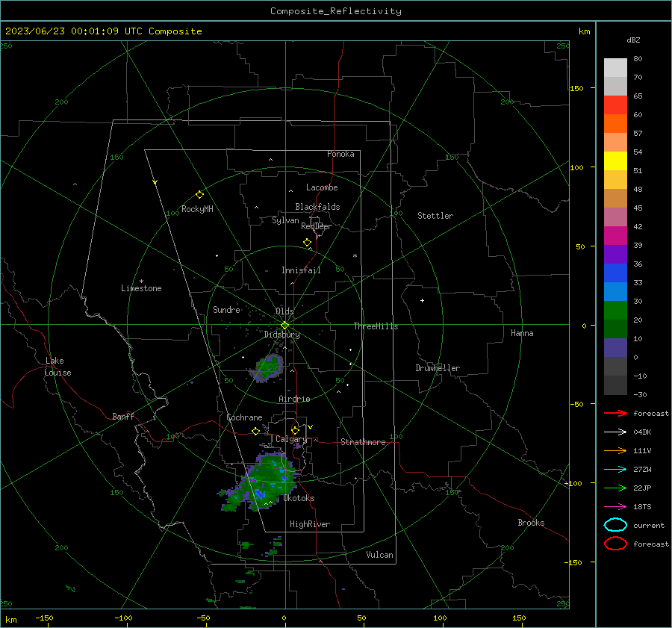
Task: Click the cyan 27ZW arrow legend icon
Action: 615,470
